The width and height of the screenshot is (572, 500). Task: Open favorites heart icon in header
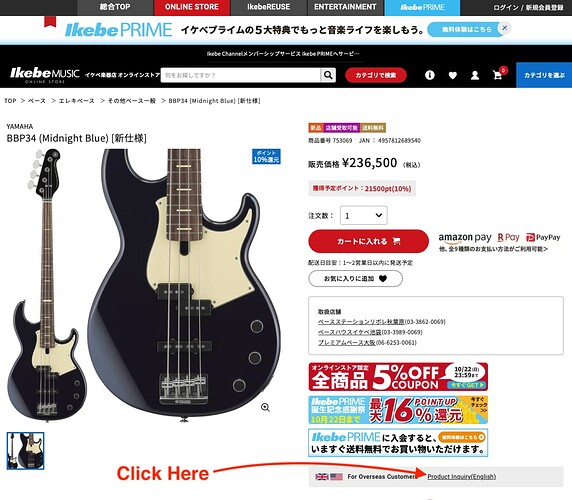pyautogui.click(x=453, y=75)
